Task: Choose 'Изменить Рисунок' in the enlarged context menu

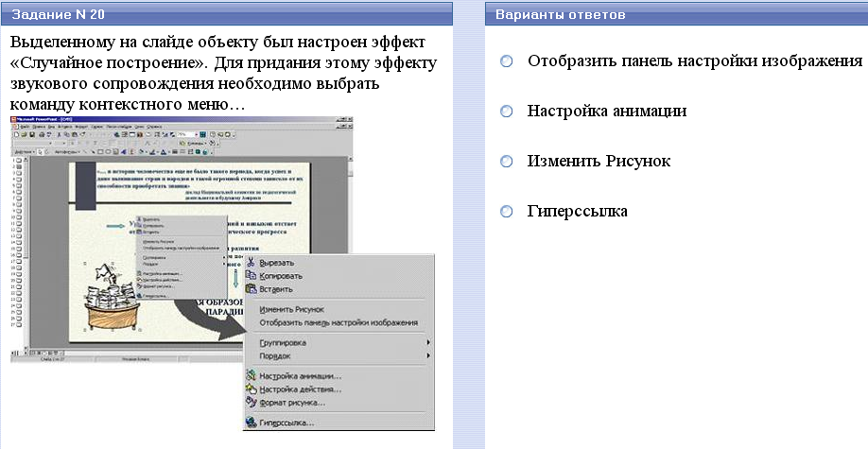Action: tap(292, 309)
